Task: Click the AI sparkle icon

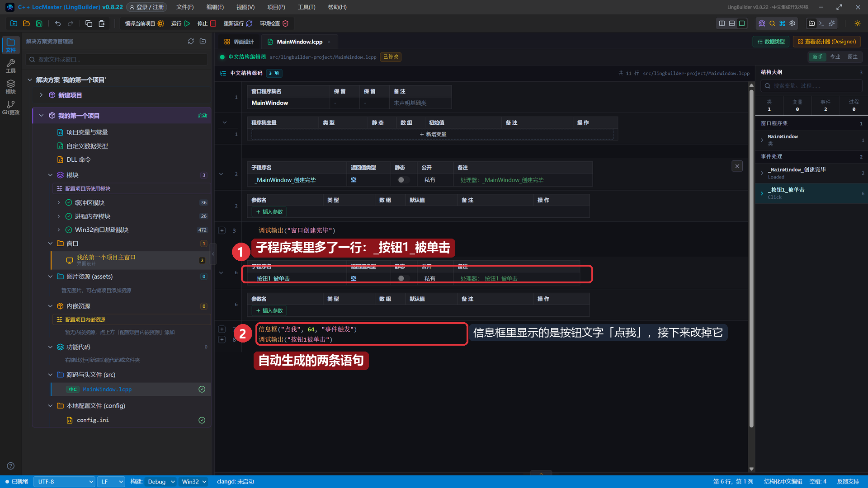Action: [832, 23]
